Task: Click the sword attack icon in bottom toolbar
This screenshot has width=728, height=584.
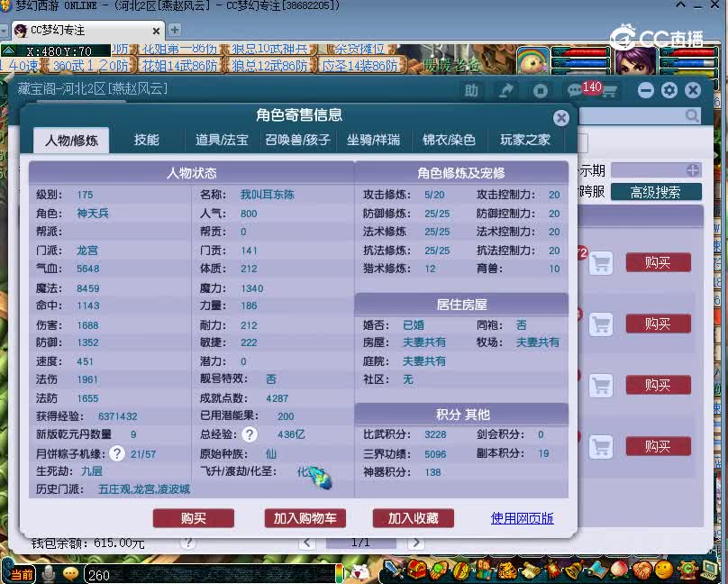Action: pos(394,570)
